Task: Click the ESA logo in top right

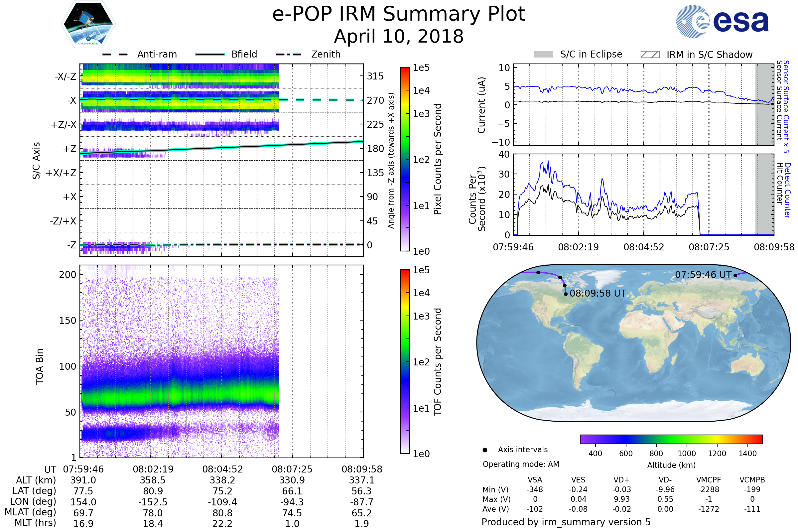Action: coord(723,22)
